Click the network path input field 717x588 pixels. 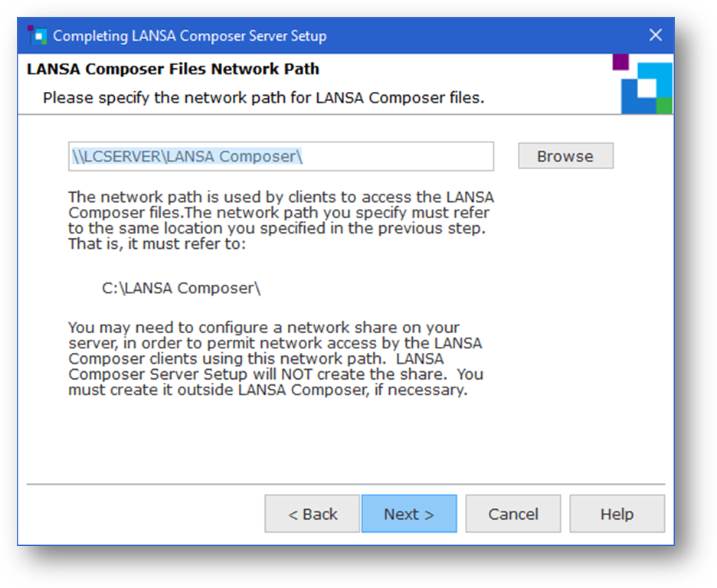point(280,156)
